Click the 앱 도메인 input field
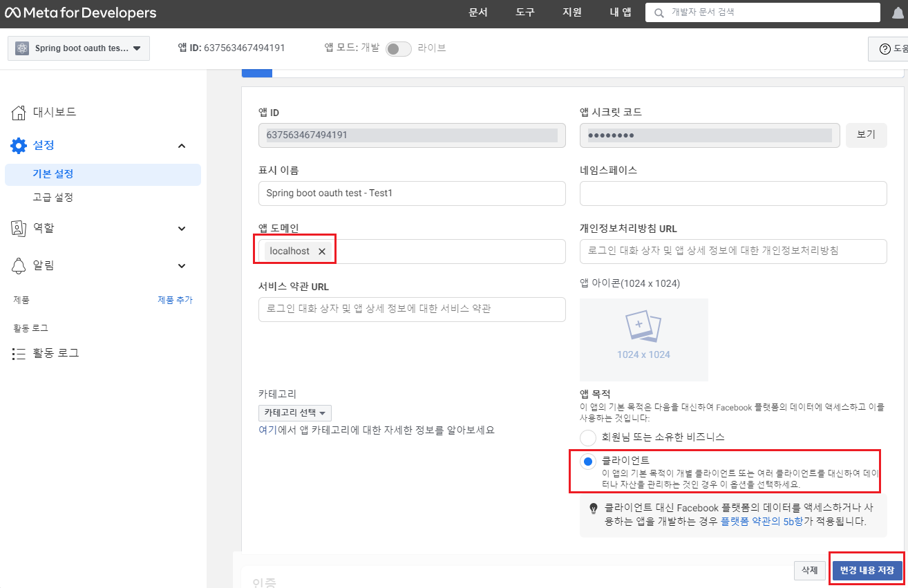The image size is (908, 588). pos(412,252)
